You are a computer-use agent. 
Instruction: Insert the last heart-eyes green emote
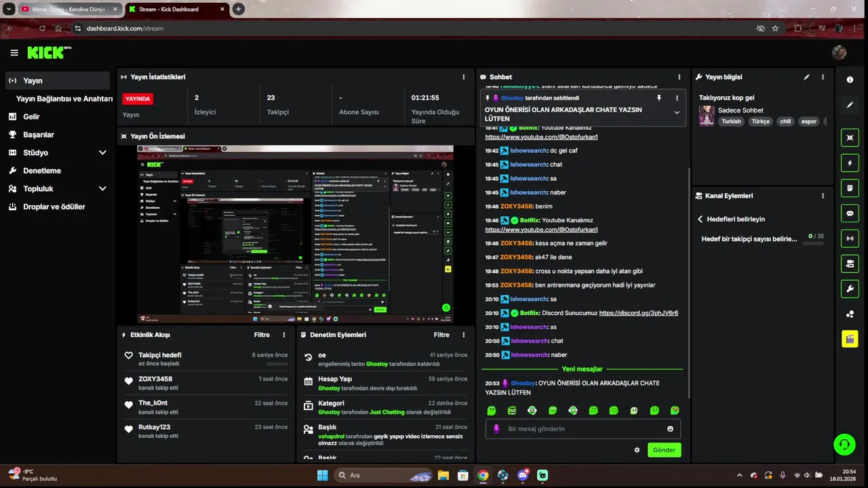coord(675,410)
